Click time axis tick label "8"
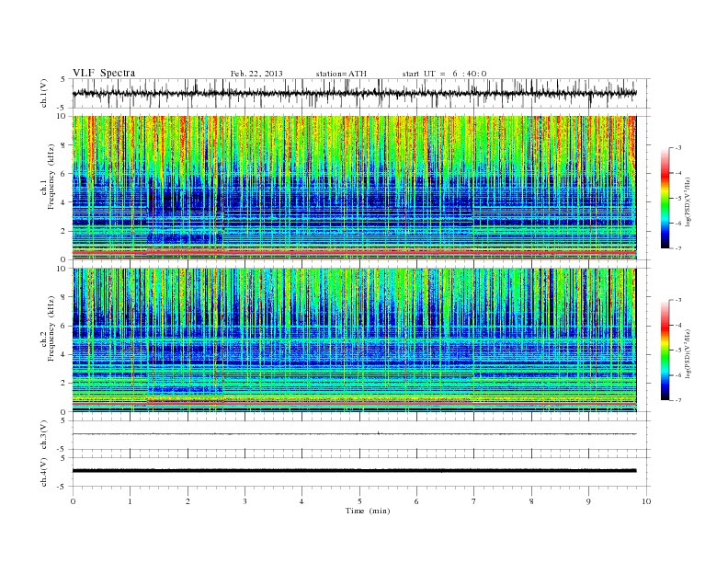 531,501
